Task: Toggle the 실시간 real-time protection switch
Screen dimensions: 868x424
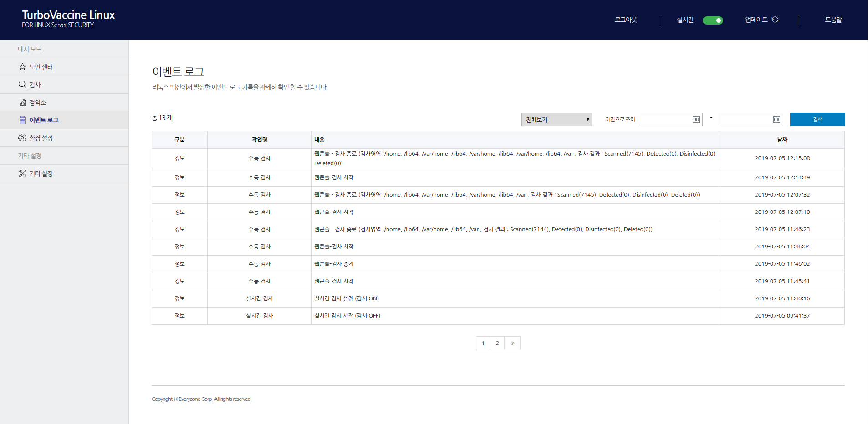Action: (x=713, y=20)
